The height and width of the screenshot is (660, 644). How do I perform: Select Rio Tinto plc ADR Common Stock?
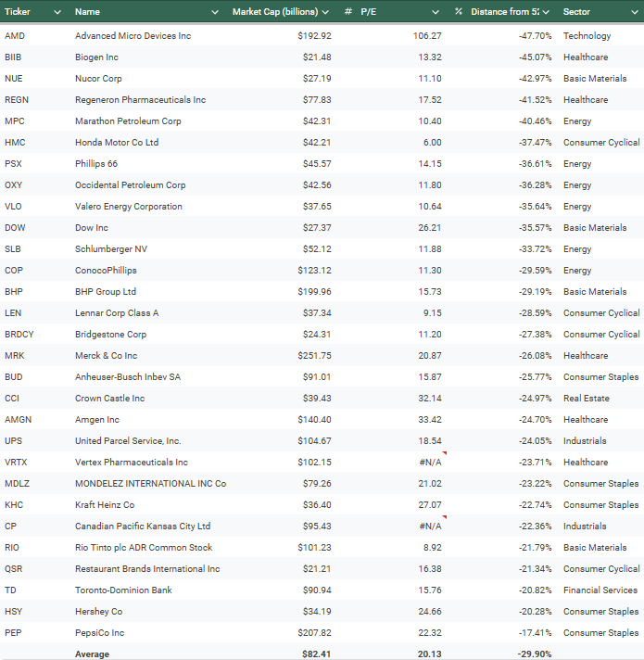(144, 548)
